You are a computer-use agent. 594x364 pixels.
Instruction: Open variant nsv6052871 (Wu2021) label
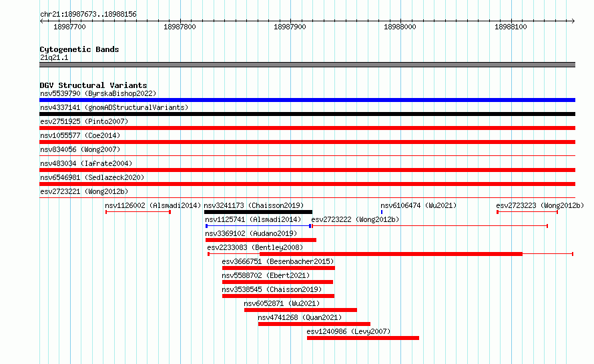point(282,303)
